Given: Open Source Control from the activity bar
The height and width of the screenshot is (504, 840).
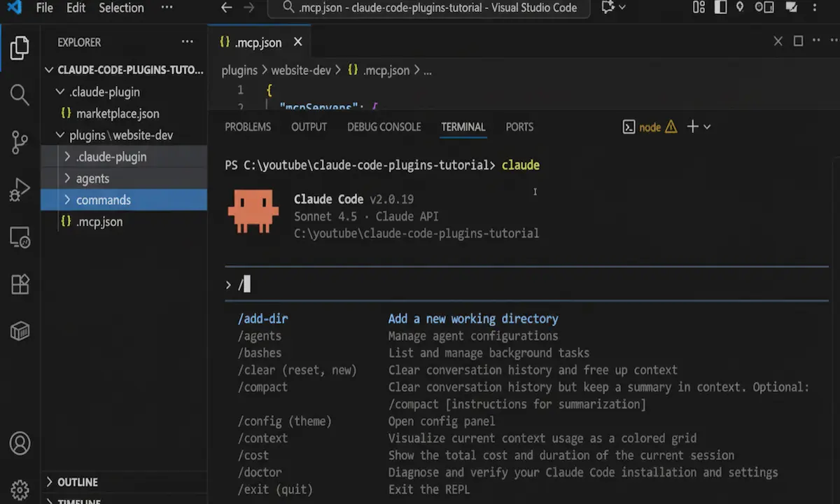Looking at the screenshot, I should 20,141.
